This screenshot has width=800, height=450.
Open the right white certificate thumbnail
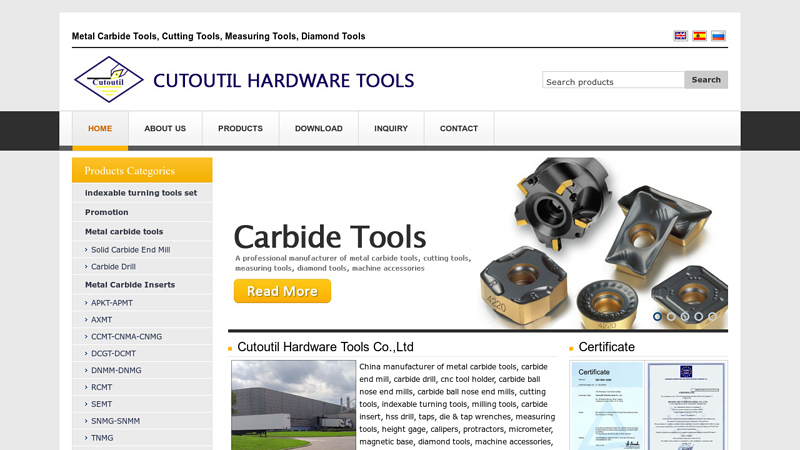[x=686, y=406]
